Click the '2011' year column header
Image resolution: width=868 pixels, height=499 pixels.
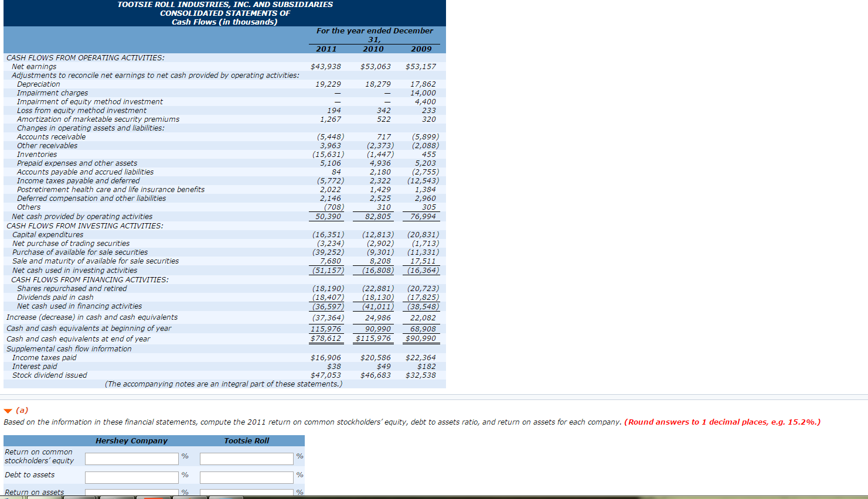coord(326,49)
